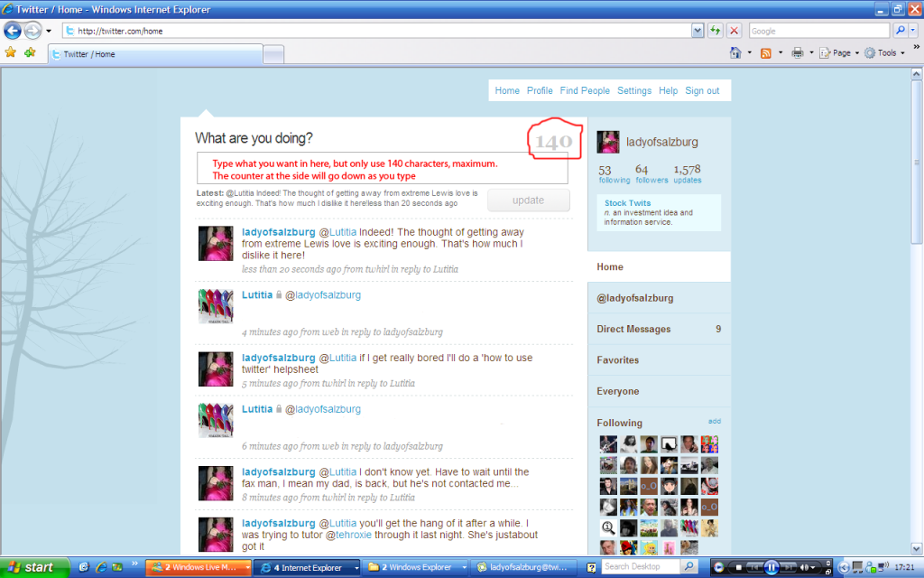Select the Home sidebar tab
This screenshot has width=924, height=578.
tap(659, 266)
